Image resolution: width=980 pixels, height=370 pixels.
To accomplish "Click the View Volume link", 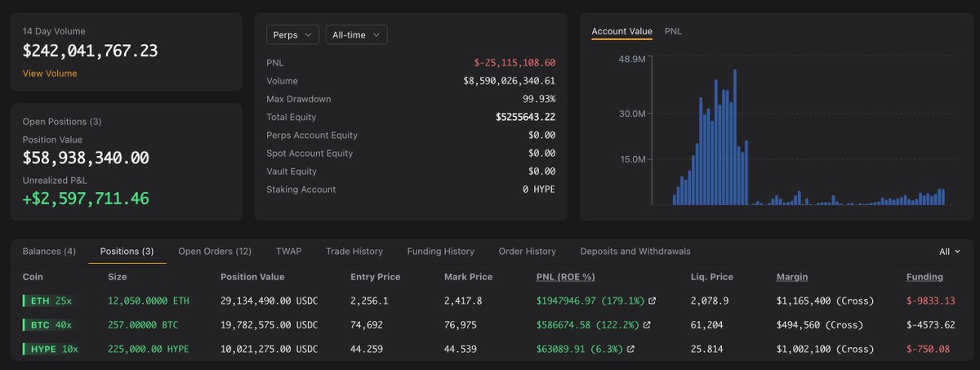I will pos(50,74).
